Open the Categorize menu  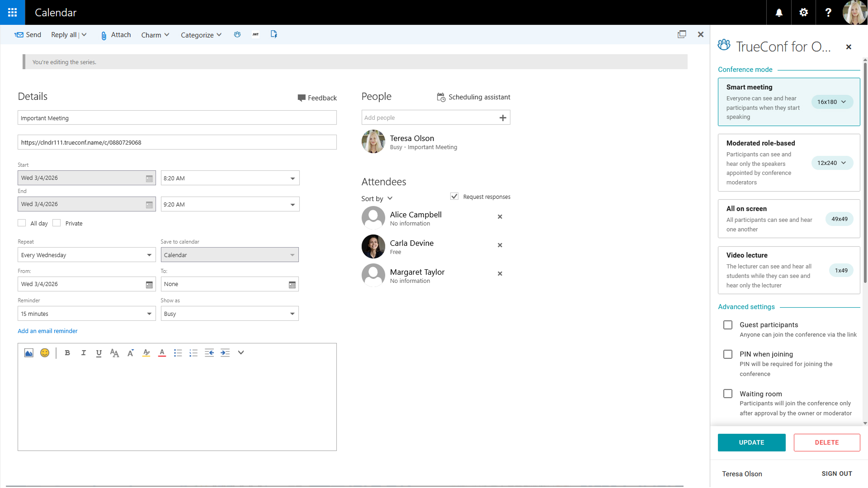pos(201,35)
